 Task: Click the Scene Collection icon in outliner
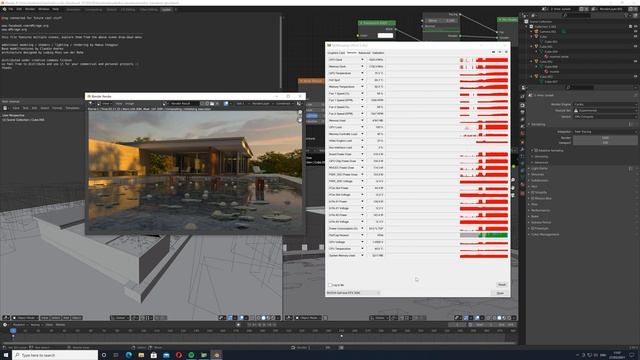[x=526, y=21]
